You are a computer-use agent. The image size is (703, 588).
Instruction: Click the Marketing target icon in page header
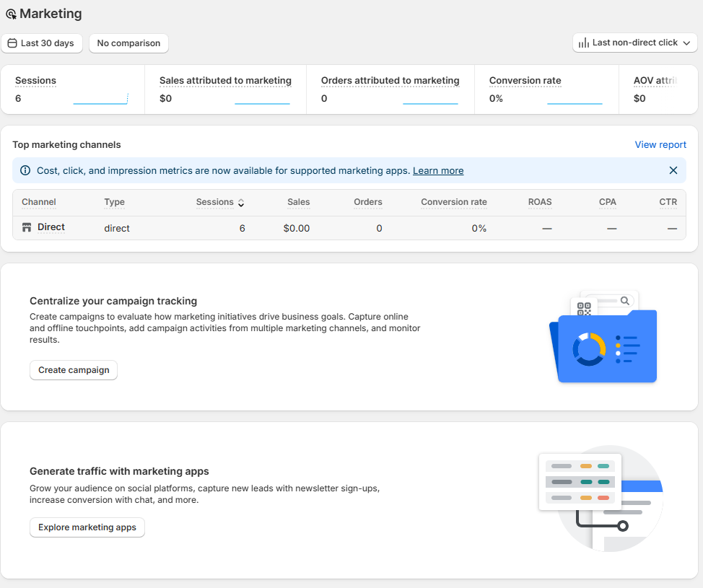(11, 14)
